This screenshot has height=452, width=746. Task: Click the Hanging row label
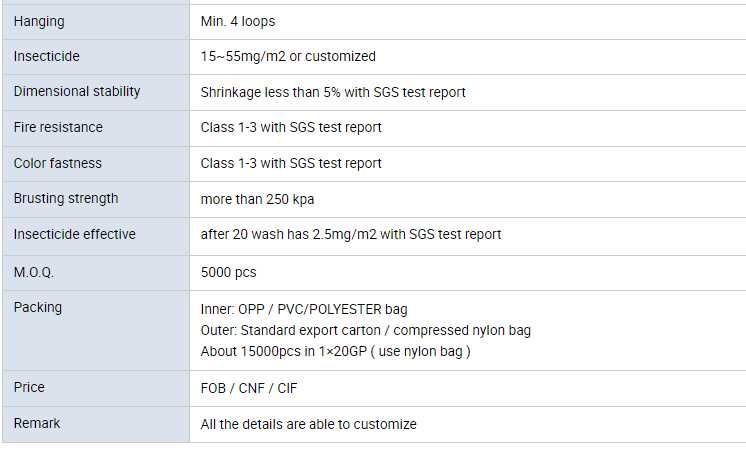pyautogui.click(x=39, y=21)
